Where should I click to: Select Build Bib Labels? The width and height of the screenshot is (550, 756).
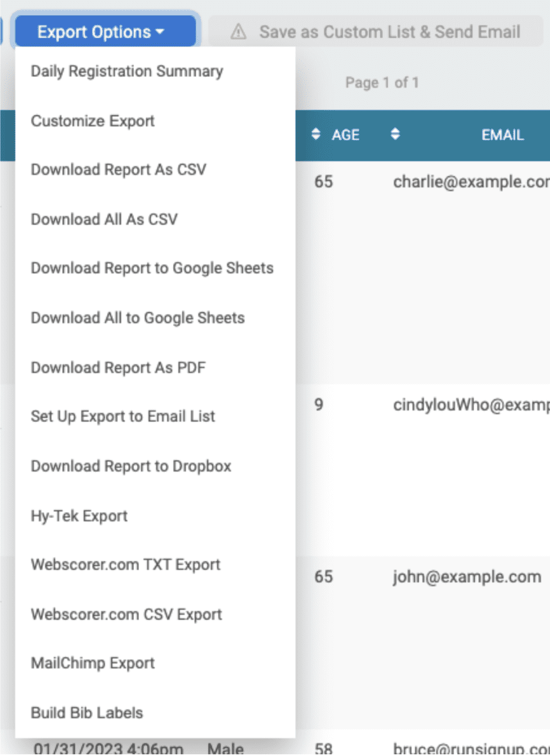click(x=87, y=713)
